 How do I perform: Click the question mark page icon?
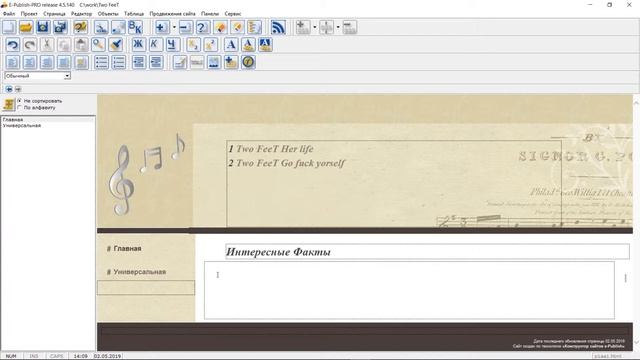(203, 27)
